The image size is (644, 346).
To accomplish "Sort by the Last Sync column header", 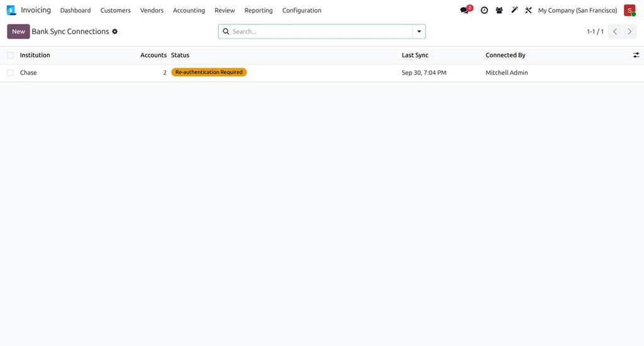I will click(415, 55).
